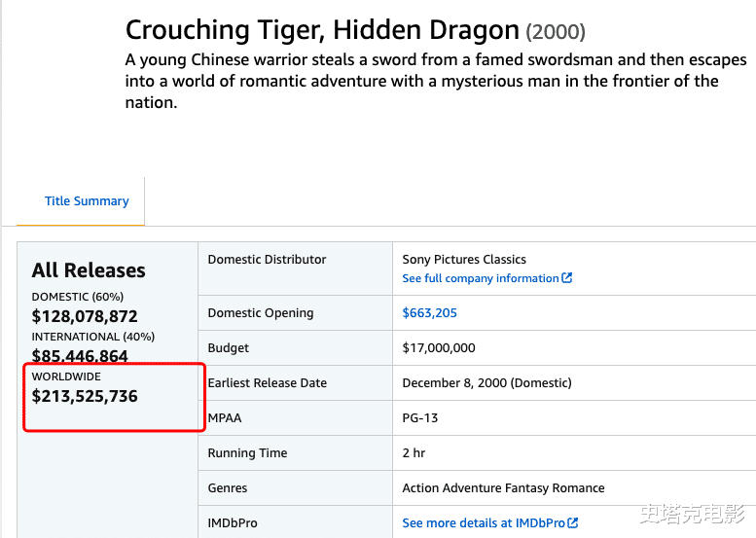Image resolution: width=756 pixels, height=538 pixels.
Task: Select the Sony Pictures Classics distributor text
Action: point(464,260)
